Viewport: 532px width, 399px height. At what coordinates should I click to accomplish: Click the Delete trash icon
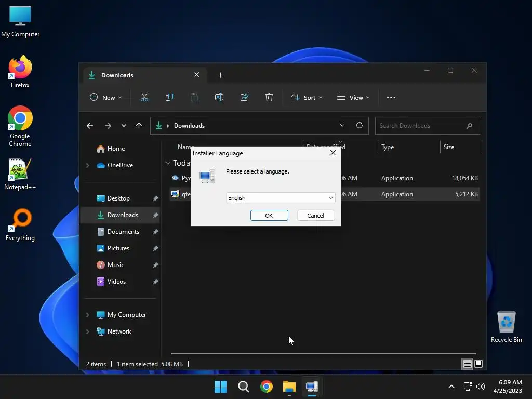tap(269, 97)
